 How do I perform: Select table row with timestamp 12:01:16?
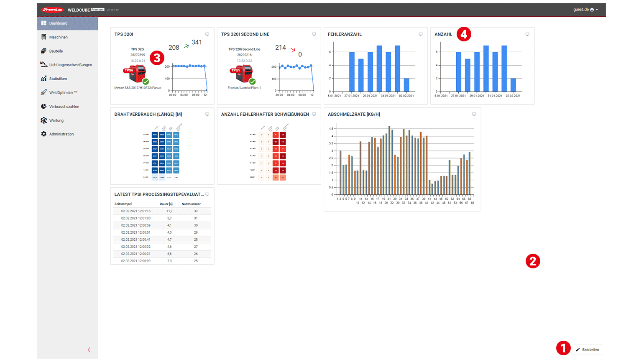[x=162, y=211]
